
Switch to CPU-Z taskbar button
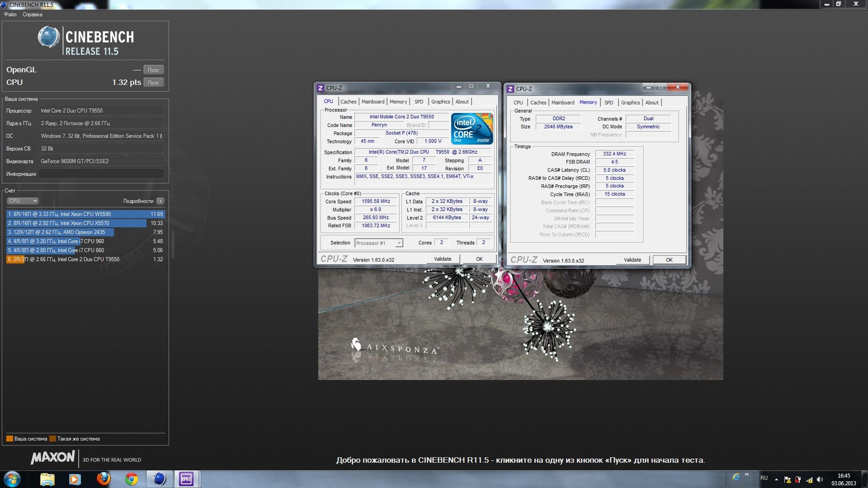pos(186,479)
